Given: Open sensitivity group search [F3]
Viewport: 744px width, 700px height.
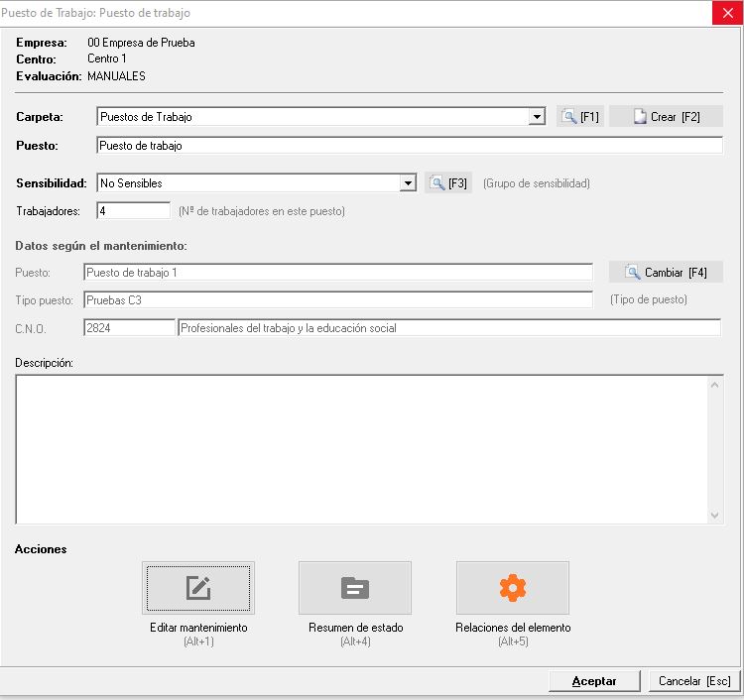Looking at the screenshot, I should point(448,183).
